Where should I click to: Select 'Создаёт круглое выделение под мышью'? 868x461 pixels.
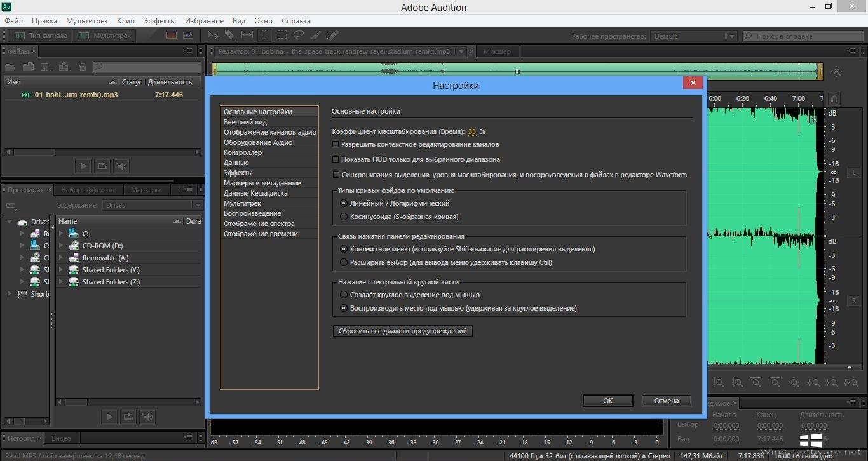(344, 295)
